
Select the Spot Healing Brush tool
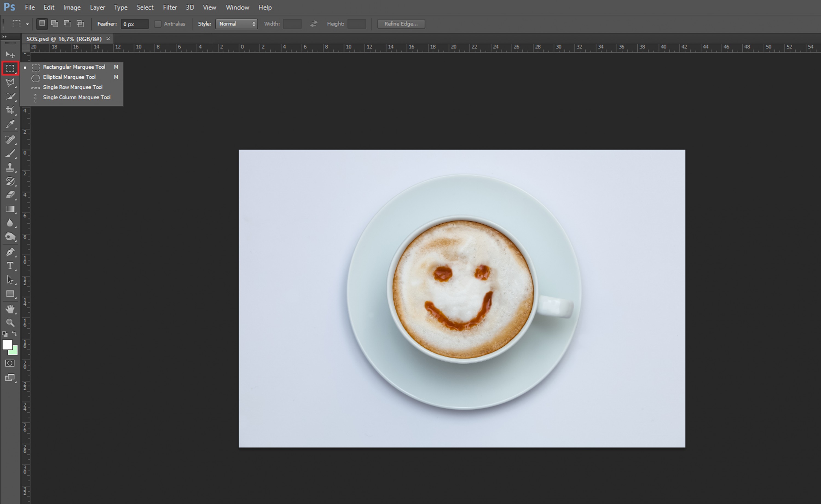10,139
